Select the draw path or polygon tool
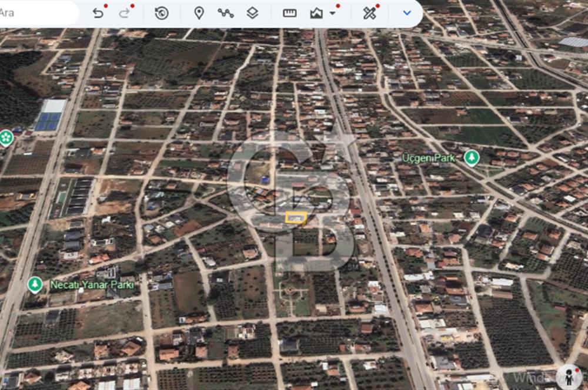The height and width of the screenshot is (390, 588). coord(225,13)
